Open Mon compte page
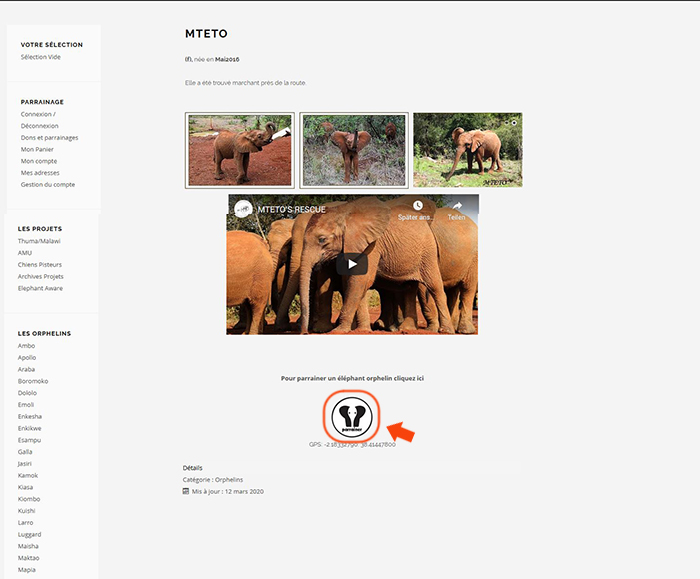 tap(39, 161)
